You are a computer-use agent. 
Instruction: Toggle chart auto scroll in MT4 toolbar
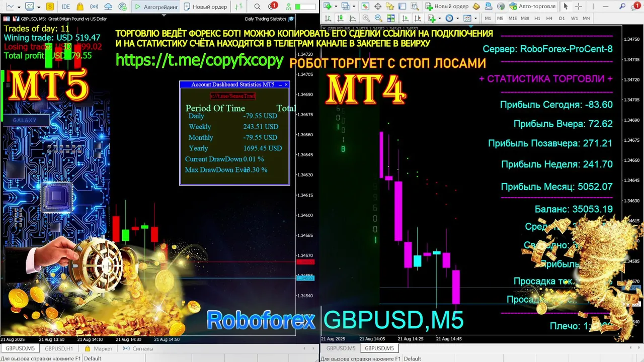coord(406,18)
